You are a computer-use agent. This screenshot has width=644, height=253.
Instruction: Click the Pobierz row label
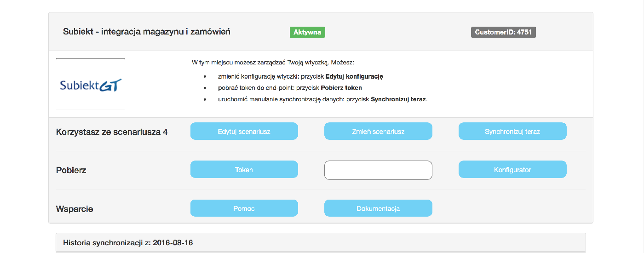point(71,170)
